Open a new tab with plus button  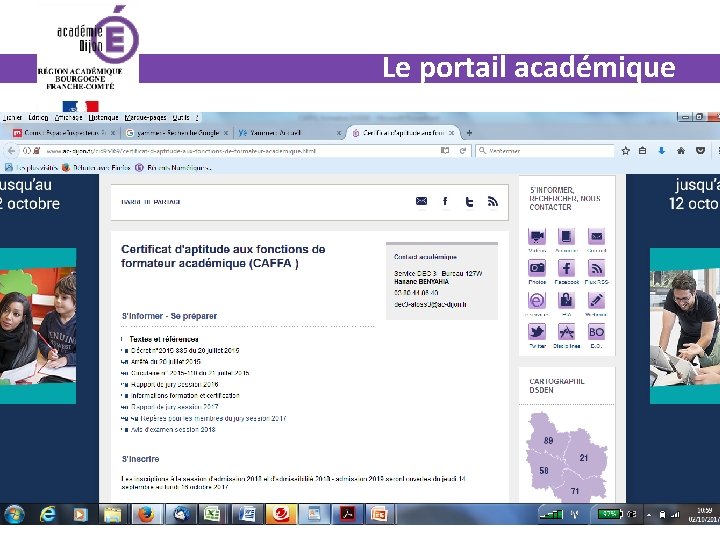click(x=469, y=133)
